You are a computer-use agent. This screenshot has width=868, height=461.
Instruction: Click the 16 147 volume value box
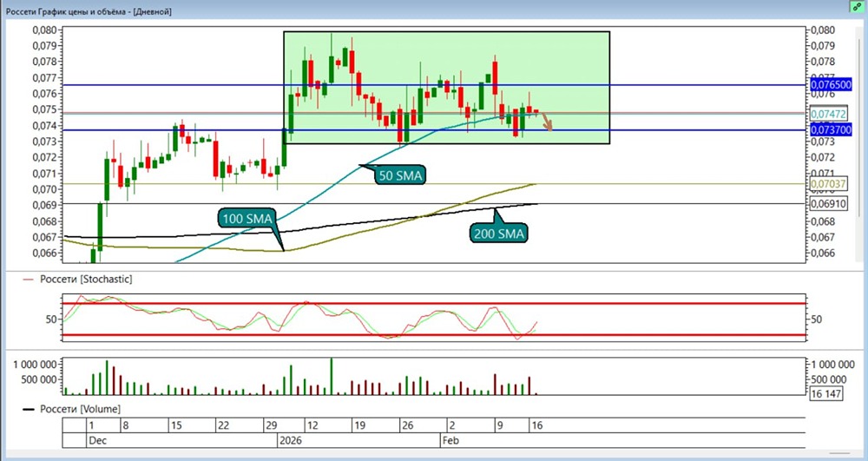(825, 394)
